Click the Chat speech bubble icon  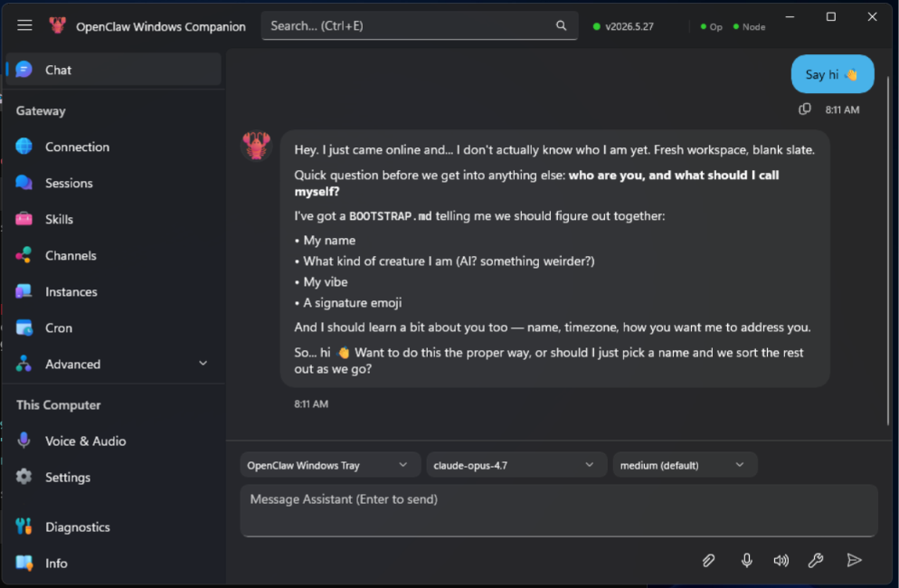pos(24,70)
